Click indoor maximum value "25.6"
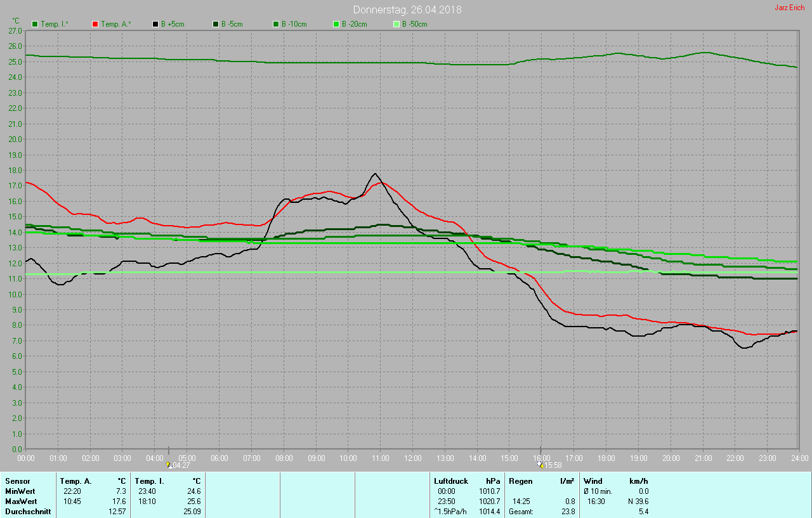The height and width of the screenshot is (518, 812). [193, 502]
